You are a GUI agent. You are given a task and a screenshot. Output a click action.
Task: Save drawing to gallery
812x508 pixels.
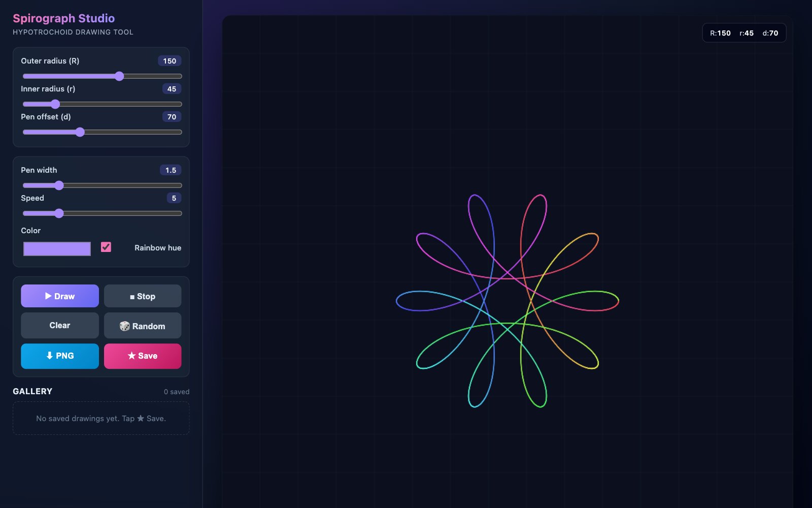(143, 356)
